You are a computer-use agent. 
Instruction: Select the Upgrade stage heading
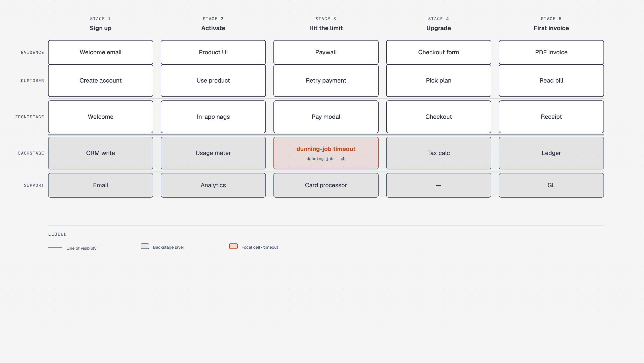(x=439, y=28)
